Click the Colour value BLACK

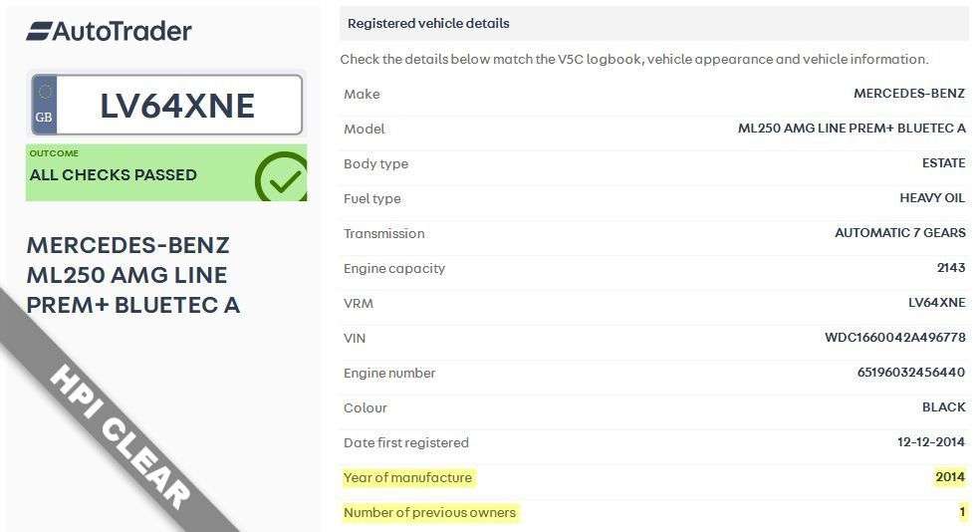coord(943,407)
